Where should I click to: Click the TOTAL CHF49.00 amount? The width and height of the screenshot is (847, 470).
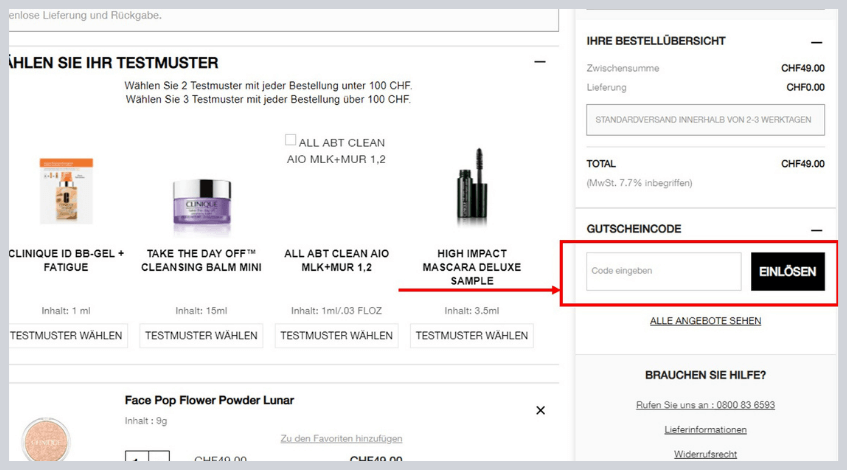click(x=803, y=164)
